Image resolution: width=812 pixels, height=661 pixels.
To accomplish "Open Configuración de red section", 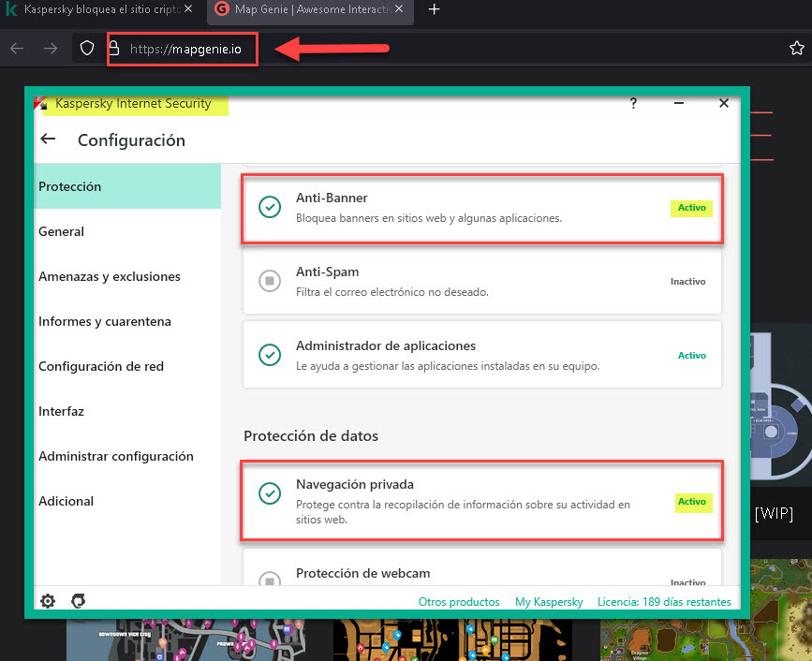I will point(127,366).
